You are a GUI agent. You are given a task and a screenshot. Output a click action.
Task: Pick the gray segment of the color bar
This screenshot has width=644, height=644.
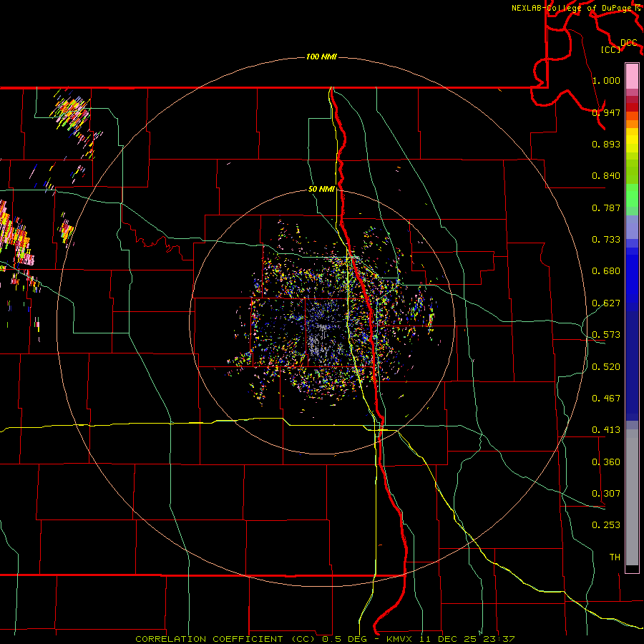[632, 497]
